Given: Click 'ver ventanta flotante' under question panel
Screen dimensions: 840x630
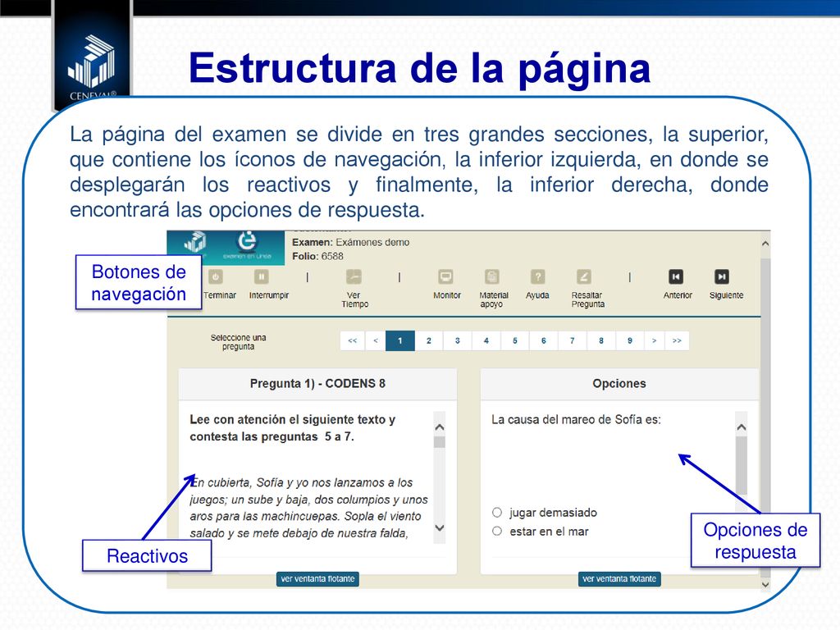Looking at the screenshot, I should tap(317, 579).
